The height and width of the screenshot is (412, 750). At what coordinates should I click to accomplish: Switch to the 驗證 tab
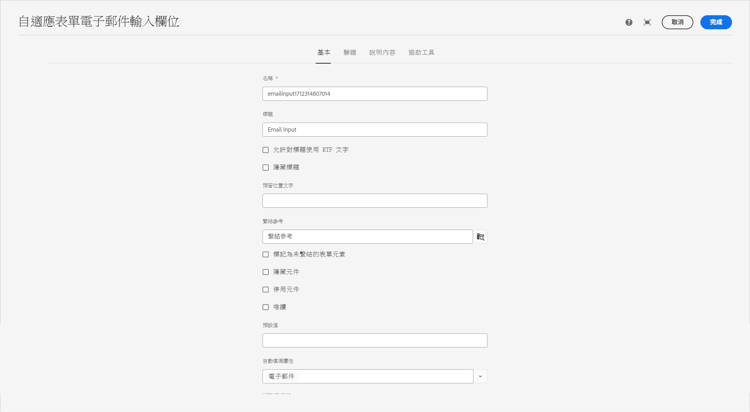click(350, 53)
